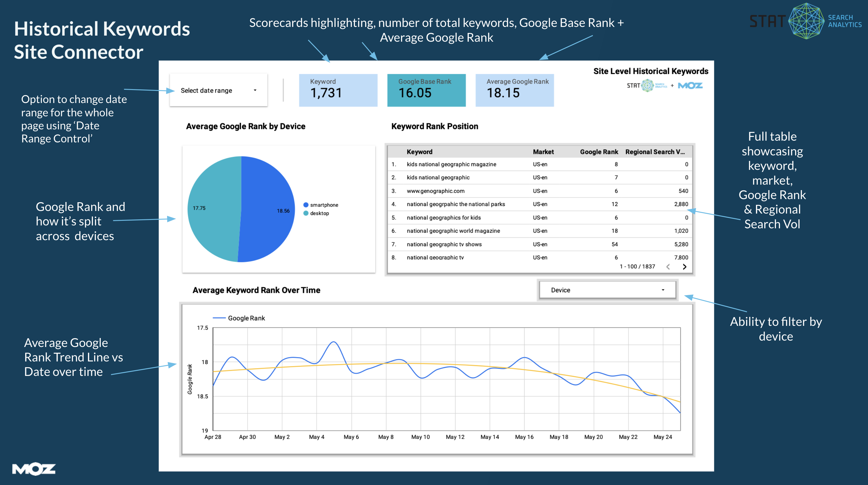868x485 pixels.
Task: Select the Google Base Rank scorecard showing 16.05
Action: coord(426,90)
